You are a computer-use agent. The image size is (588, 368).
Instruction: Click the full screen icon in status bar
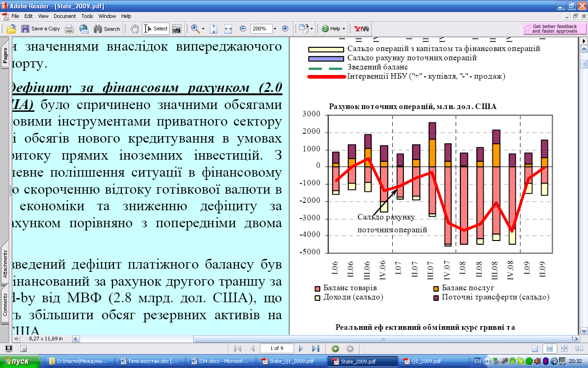9,348
